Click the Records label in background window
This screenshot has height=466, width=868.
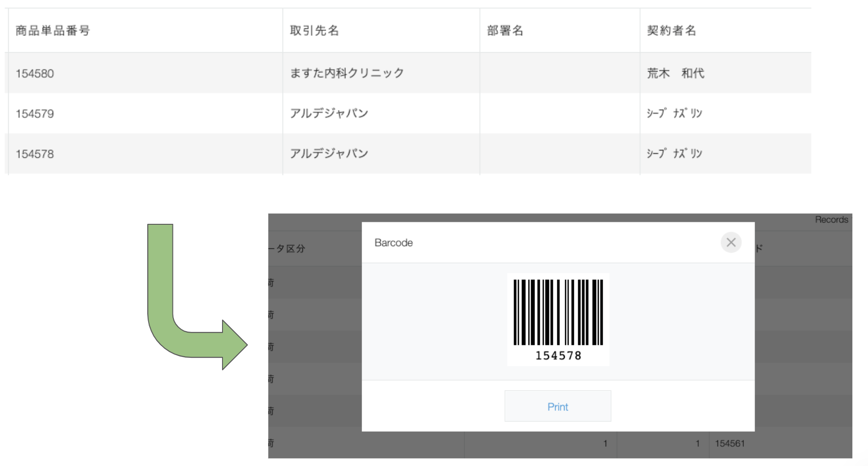831,220
